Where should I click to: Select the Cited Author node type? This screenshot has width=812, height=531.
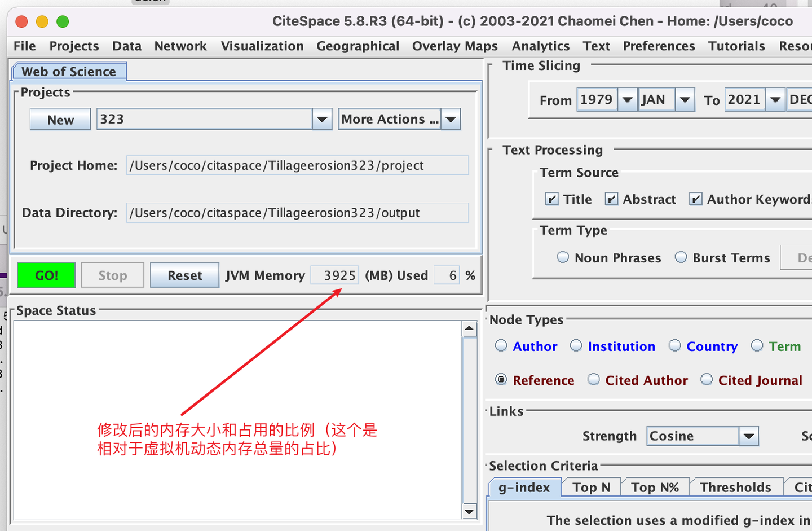[x=593, y=380]
